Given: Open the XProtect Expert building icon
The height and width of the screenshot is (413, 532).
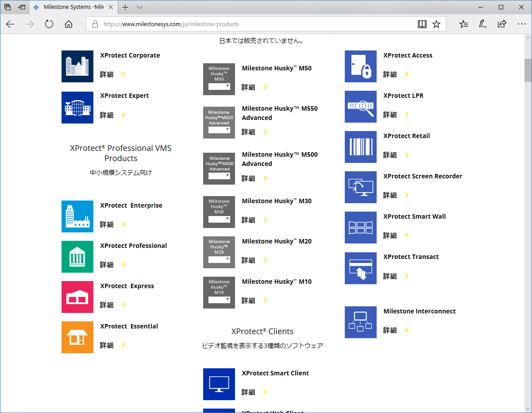Looking at the screenshot, I should point(77,108).
